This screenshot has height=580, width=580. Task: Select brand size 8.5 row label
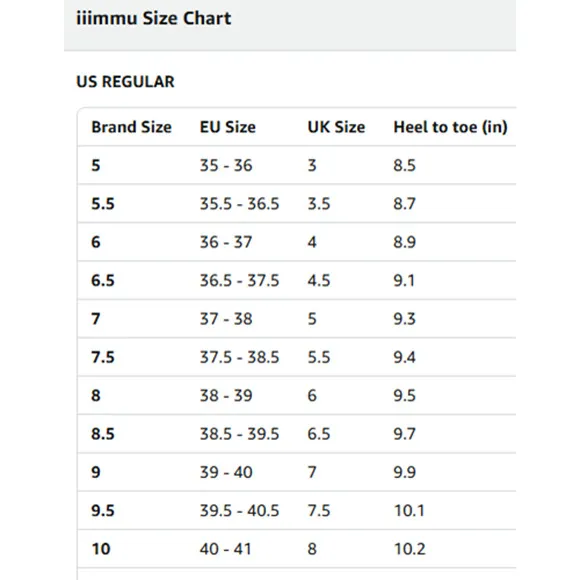click(x=103, y=434)
